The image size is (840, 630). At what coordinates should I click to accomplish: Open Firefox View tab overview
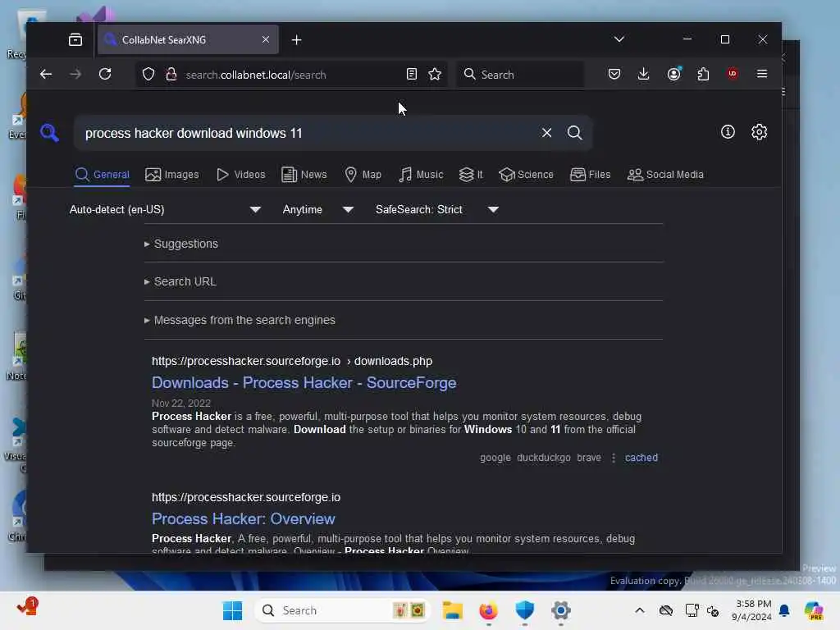coord(75,39)
